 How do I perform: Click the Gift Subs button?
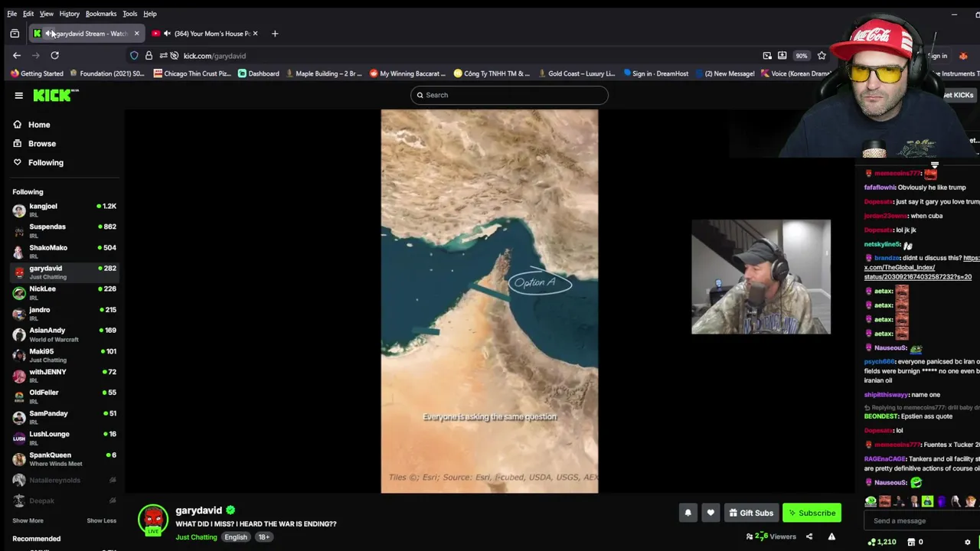(750, 513)
